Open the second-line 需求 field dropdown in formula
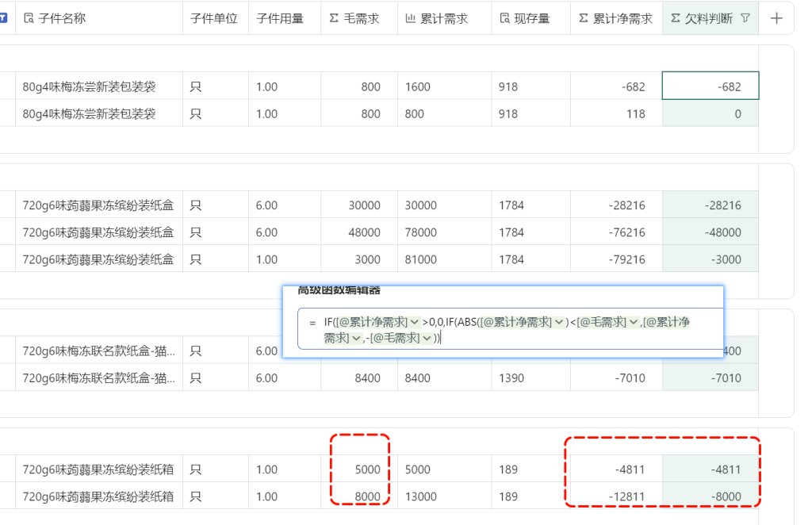The height and width of the screenshot is (525, 812). point(356,338)
